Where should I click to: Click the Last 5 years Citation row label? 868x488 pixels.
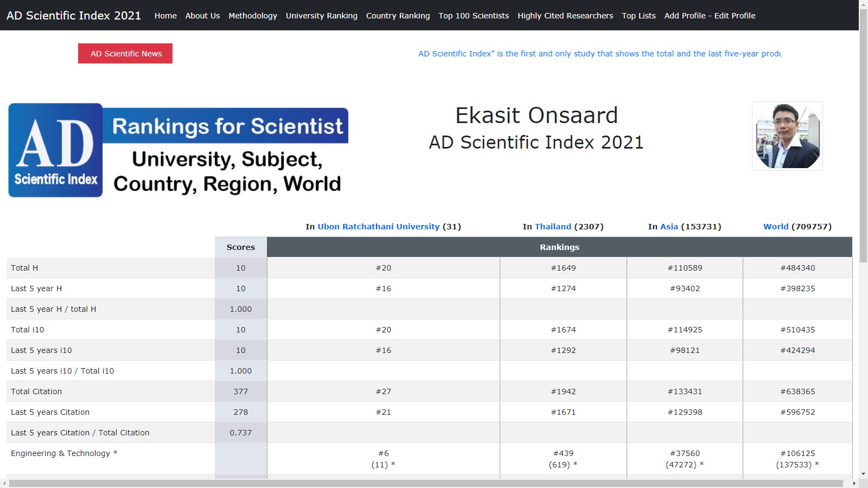pyautogui.click(x=50, y=412)
